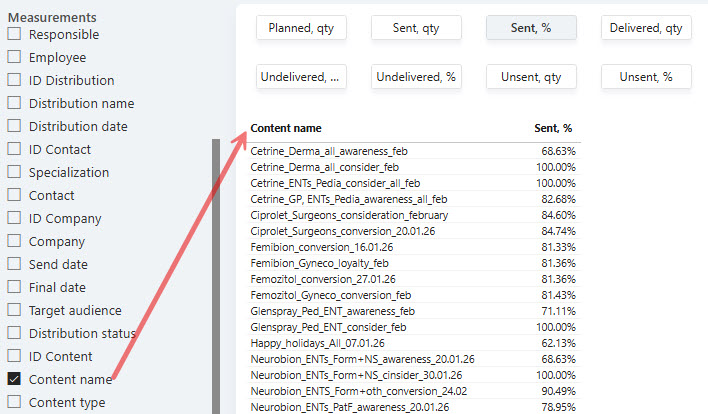Click the 82.68% value cell
This screenshot has width=708, height=414.
click(559, 199)
